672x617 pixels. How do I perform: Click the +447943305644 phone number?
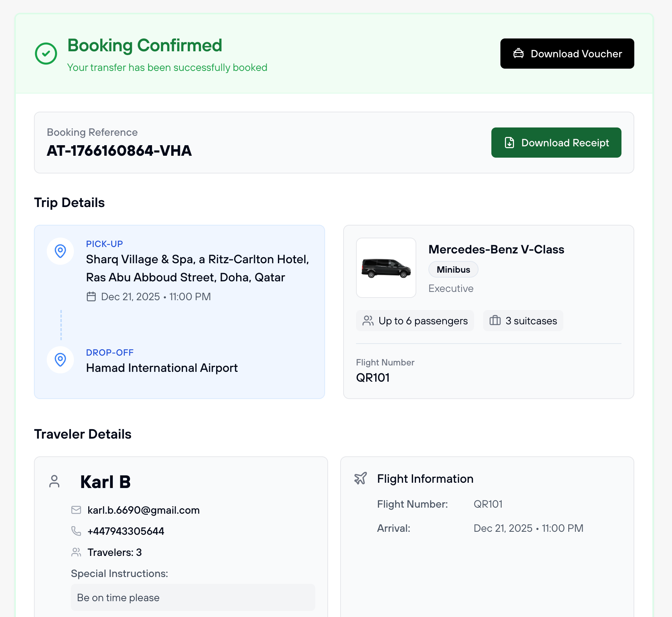(x=126, y=531)
